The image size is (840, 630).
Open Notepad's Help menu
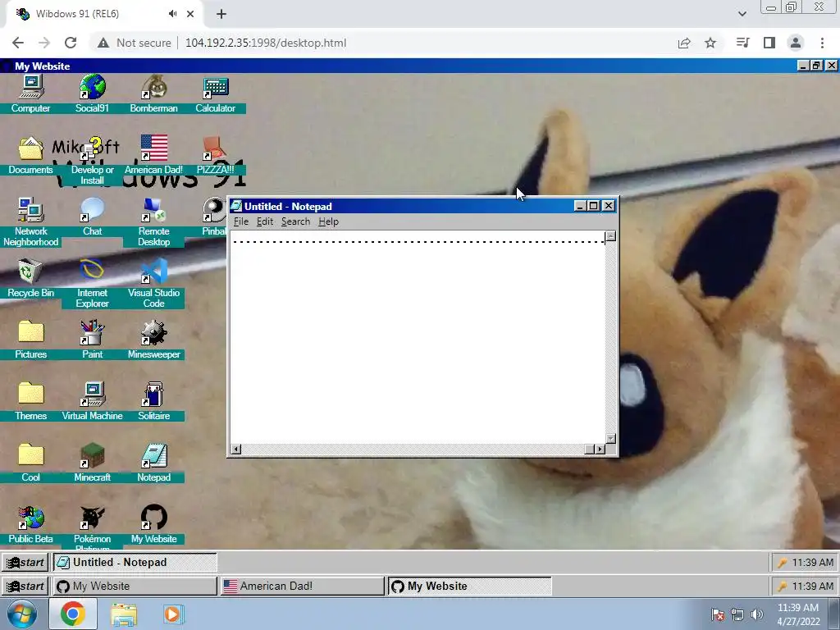click(x=328, y=221)
